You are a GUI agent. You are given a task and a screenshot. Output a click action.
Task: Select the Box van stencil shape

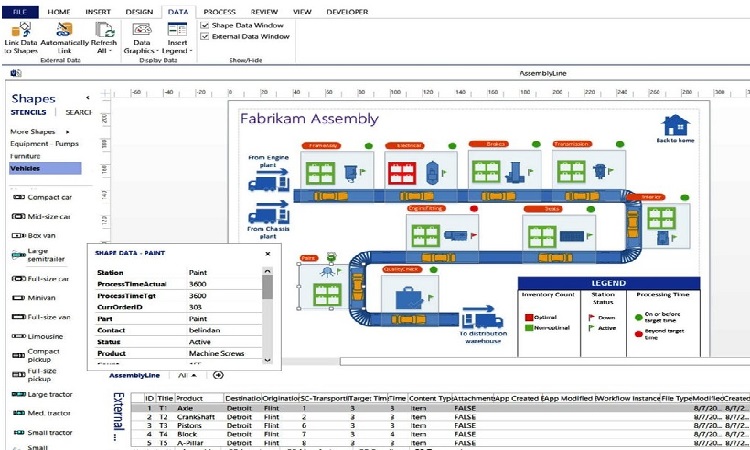click(x=33, y=235)
